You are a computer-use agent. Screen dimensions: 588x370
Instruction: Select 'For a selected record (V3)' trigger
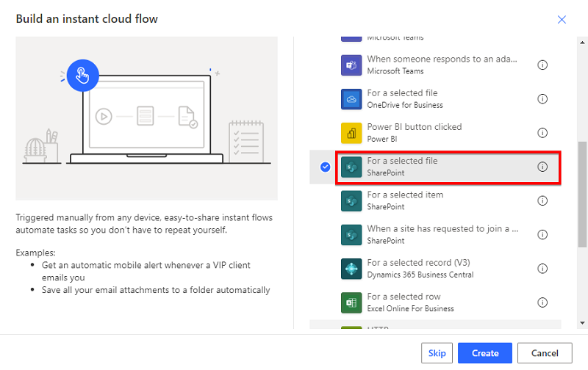418,263
